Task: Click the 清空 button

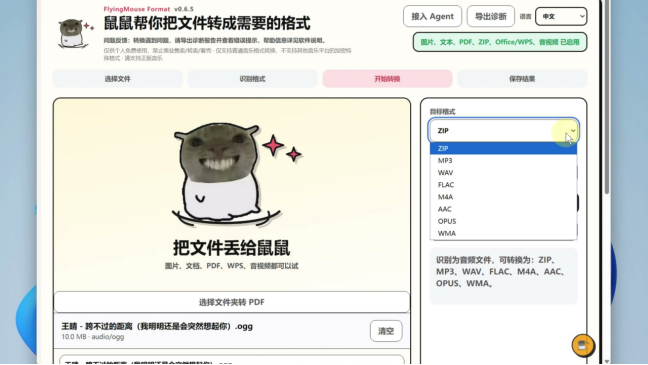Action: [x=386, y=331]
